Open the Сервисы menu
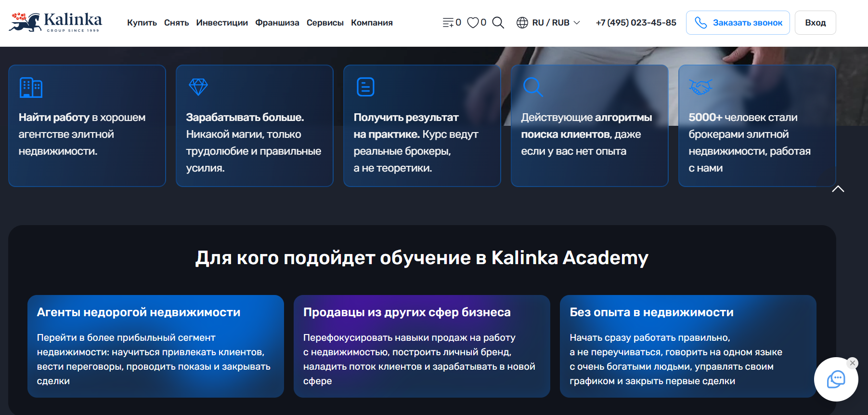Image resolution: width=868 pixels, height=415 pixels. [x=325, y=23]
